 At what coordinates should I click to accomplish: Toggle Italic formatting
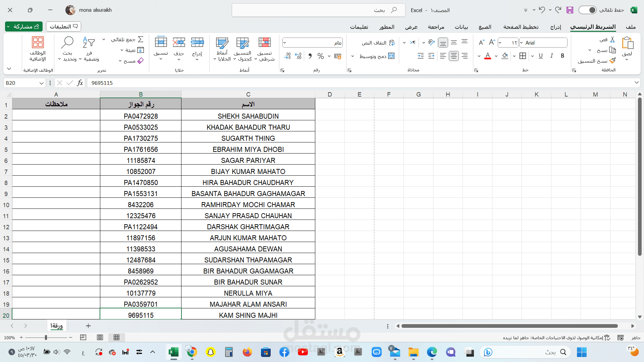point(552,56)
